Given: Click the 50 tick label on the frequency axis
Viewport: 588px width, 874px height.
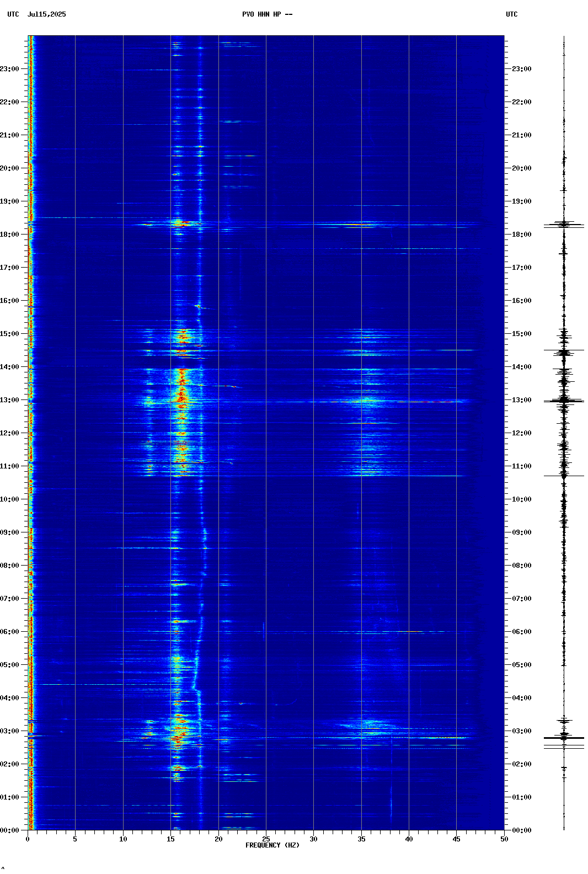Looking at the screenshot, I should point(504,839).
